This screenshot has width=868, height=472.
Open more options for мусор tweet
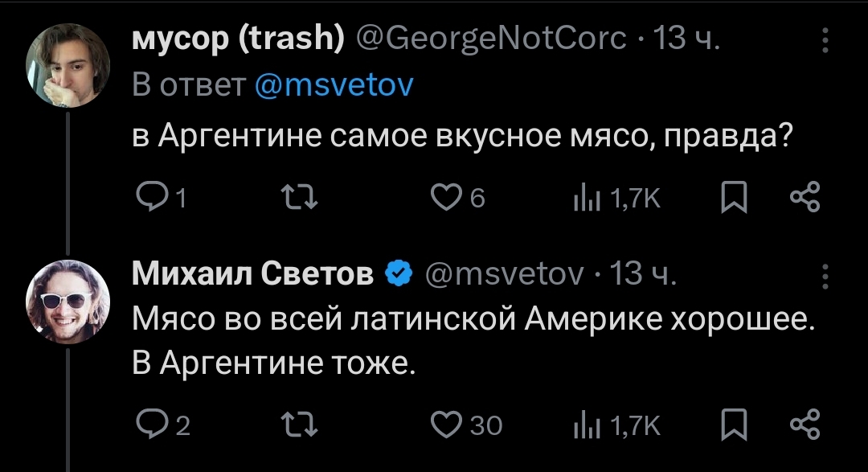[x=825, y=39]
